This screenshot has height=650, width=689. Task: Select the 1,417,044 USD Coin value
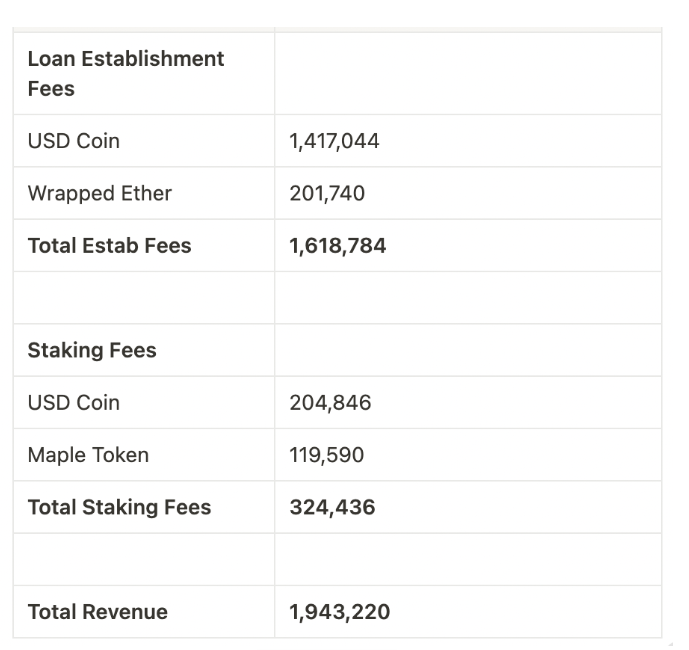[334, 141]
